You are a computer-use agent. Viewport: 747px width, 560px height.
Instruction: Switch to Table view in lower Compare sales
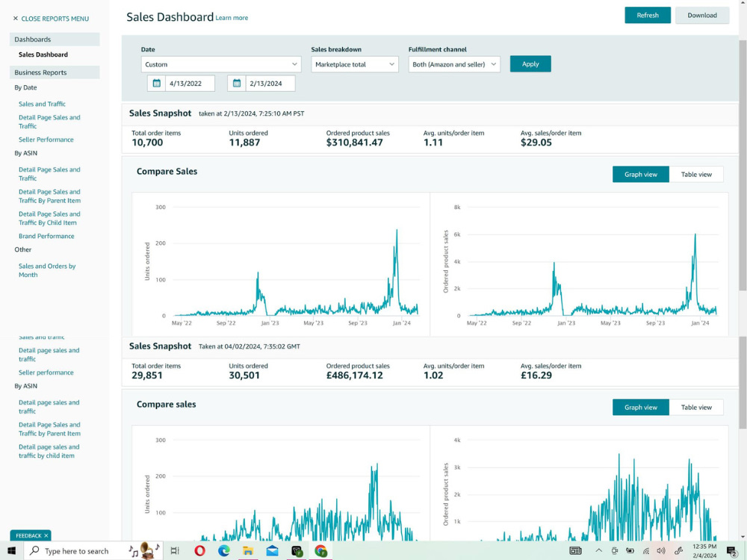click(x=696, y=407)
